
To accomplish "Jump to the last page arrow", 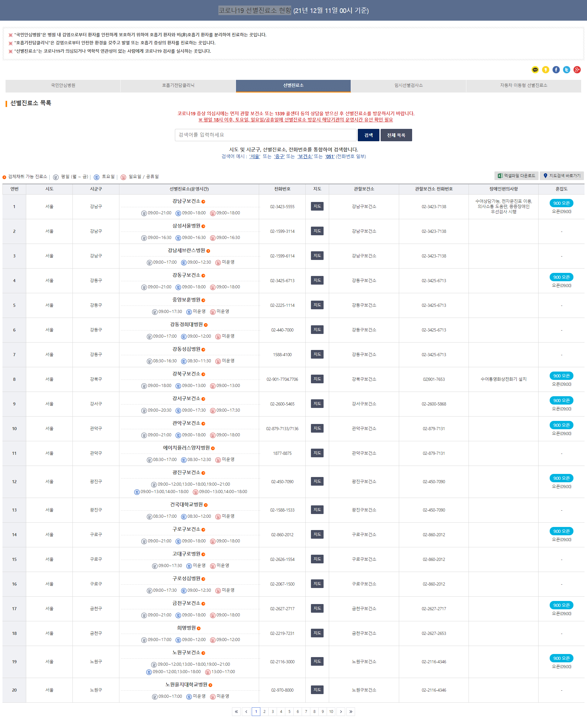I will [x=351, y=711].
